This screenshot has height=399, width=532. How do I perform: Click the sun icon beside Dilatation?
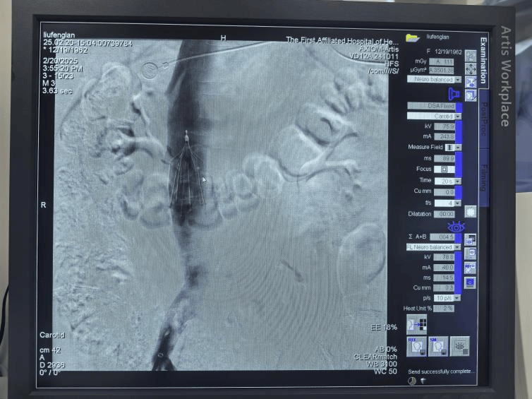(470, 211)
